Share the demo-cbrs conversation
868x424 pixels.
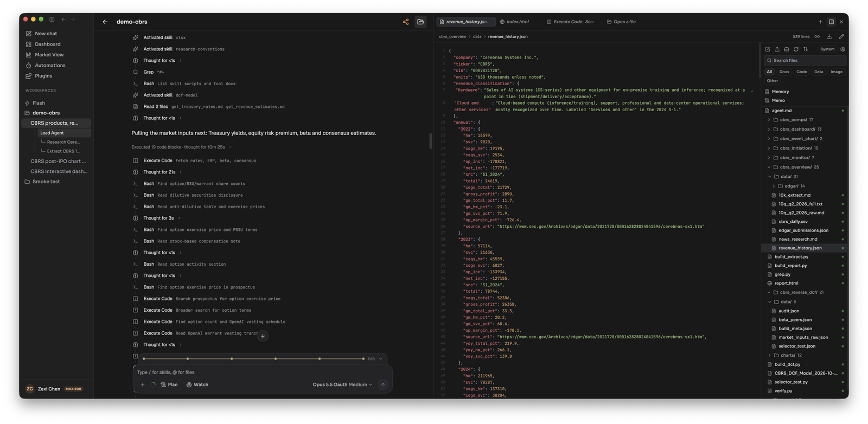(406, 22)
